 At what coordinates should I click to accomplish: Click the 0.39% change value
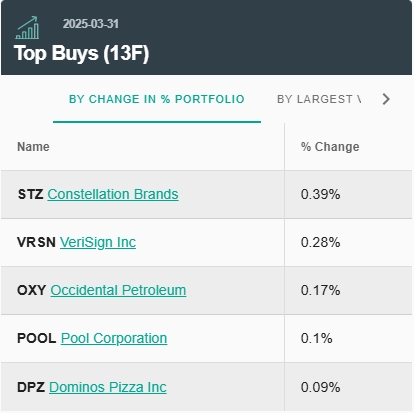pos(320,194)
